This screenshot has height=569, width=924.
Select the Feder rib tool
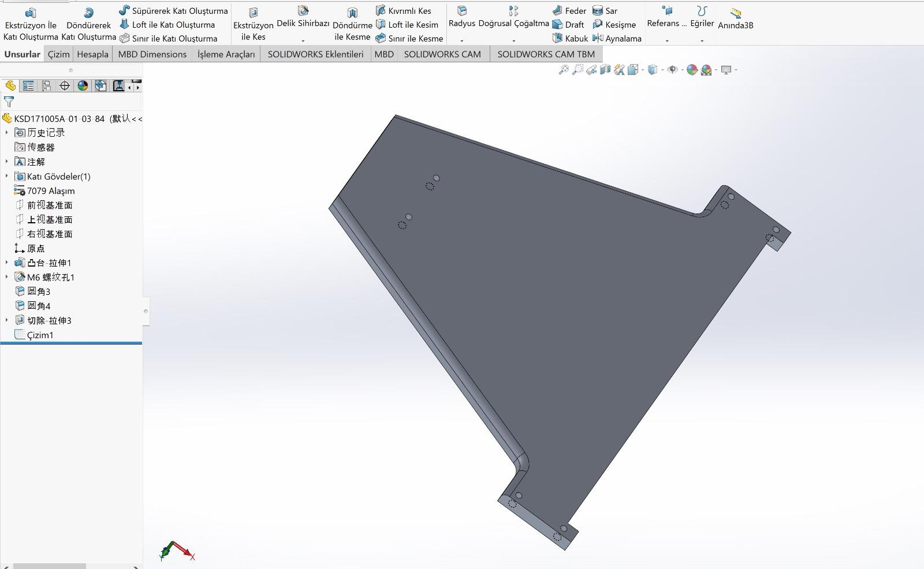coord(569,10)
